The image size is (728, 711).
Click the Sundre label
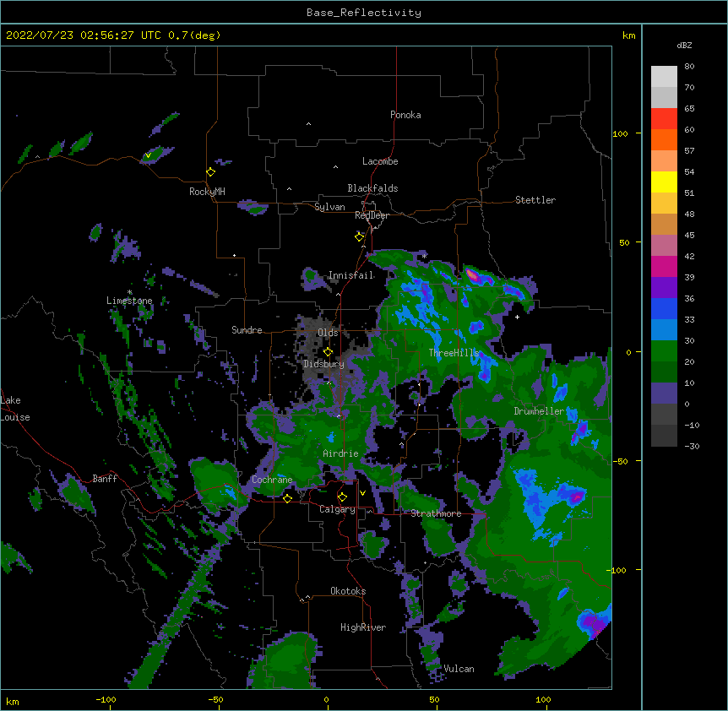click(x=247, y=330)
